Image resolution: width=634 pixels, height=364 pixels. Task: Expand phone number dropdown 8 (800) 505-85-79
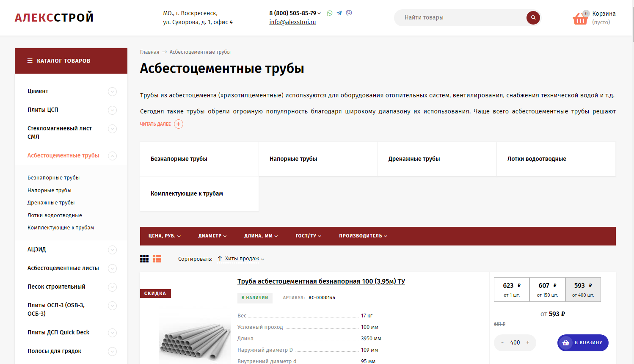319,14
